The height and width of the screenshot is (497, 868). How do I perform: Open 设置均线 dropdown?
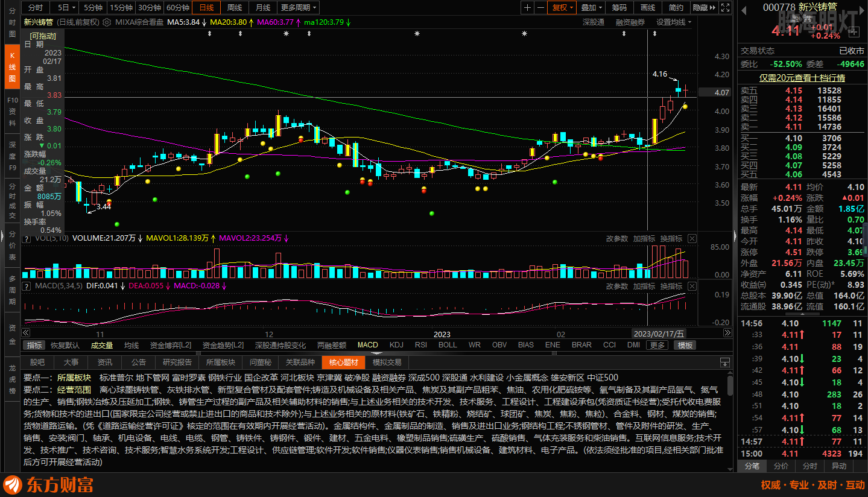(x=674, y=22)
